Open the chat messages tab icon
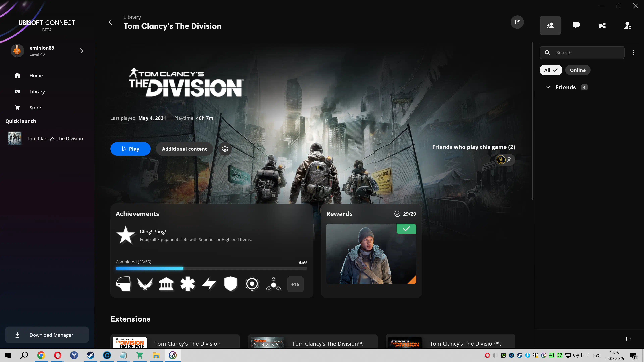The image size is (644, 362). [x=576, y=25]
